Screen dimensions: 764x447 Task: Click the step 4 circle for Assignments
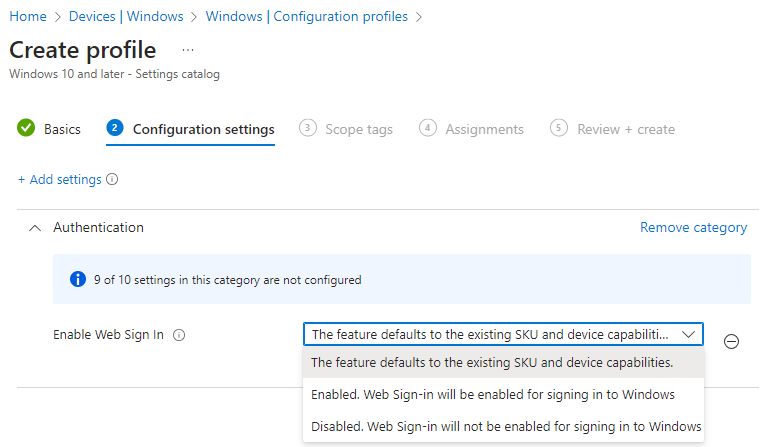[427, 128]
